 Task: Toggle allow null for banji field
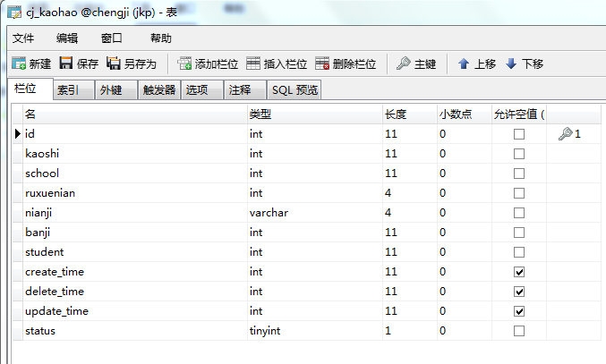(x=519, y=233)
